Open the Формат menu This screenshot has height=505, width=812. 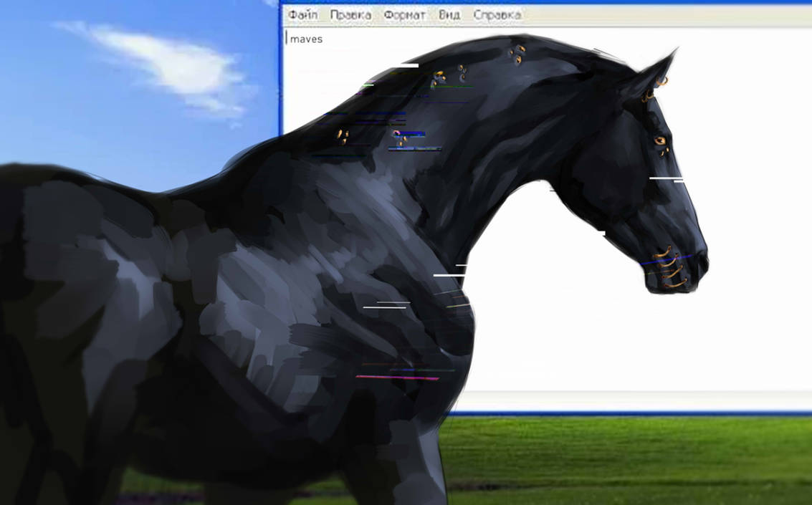point(404,16)
